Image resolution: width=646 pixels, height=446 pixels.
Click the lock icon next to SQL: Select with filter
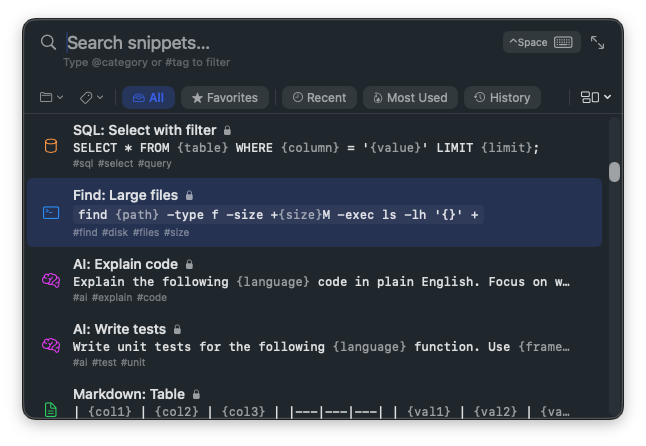(227, 130)
